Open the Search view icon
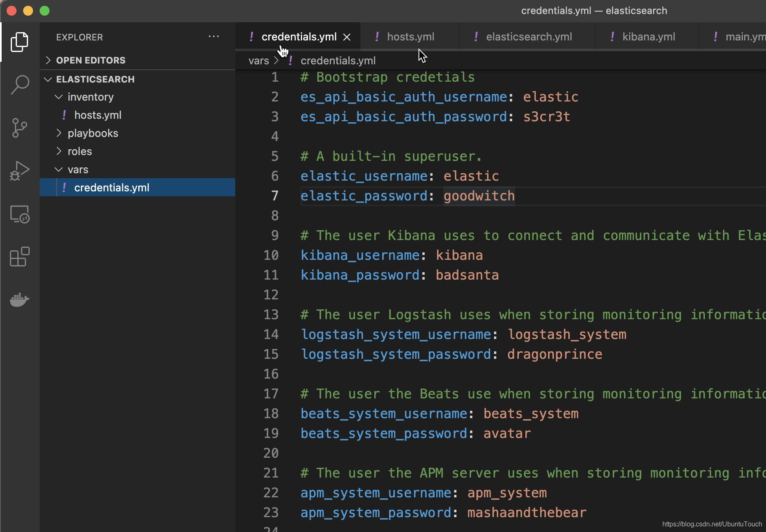Screen dimensions: 766x532 pyautogui.click(x=19, y=85)
